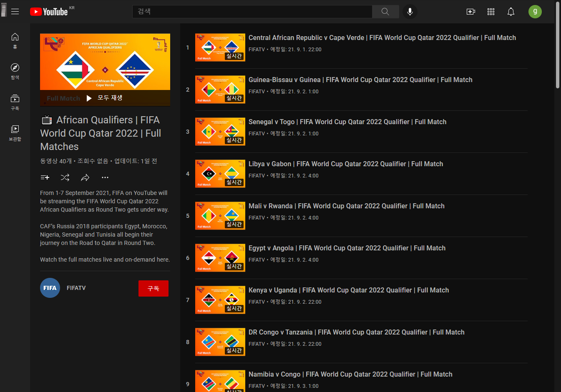
Task: Click FIFATV channel under Egypt v Angola
Action: [257, 260]
